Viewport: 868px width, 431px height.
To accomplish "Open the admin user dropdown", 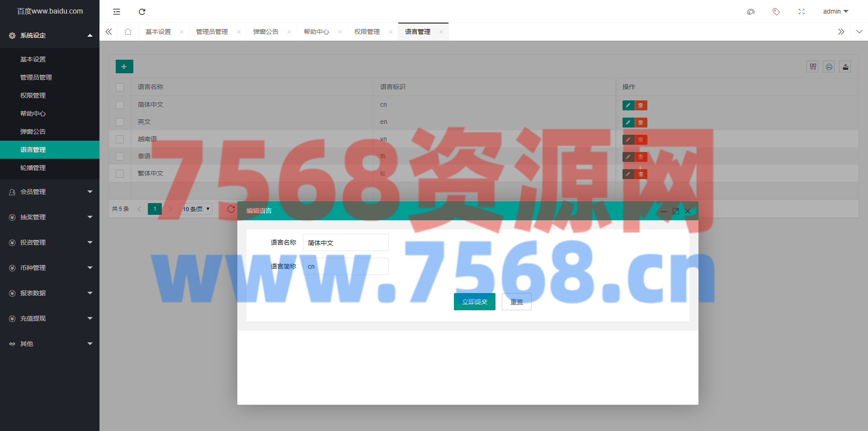I will tap(835, 12).
